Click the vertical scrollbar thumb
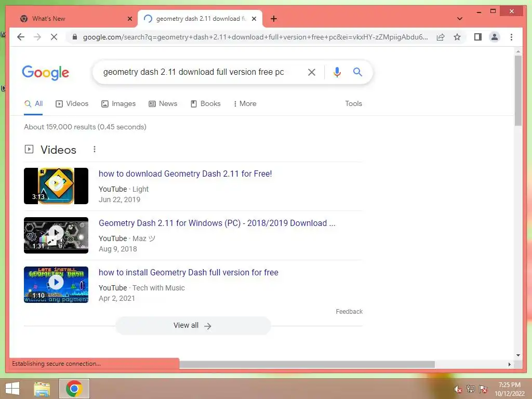Viewport: 532px width, 399px height. [x=518, y=90]
